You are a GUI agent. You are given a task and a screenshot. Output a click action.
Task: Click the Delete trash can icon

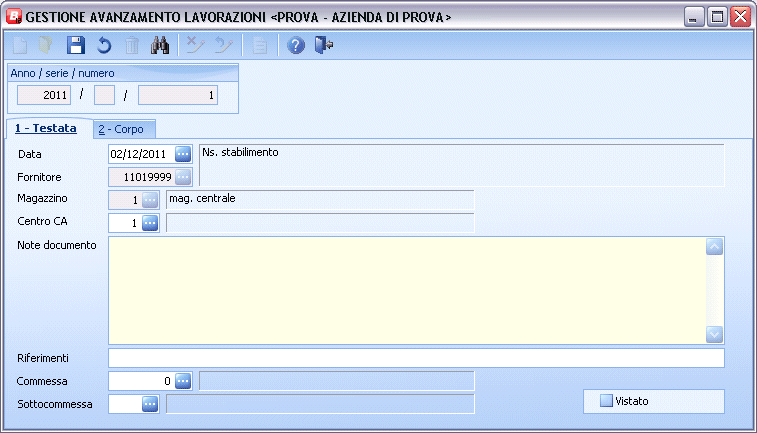point(131,45)
